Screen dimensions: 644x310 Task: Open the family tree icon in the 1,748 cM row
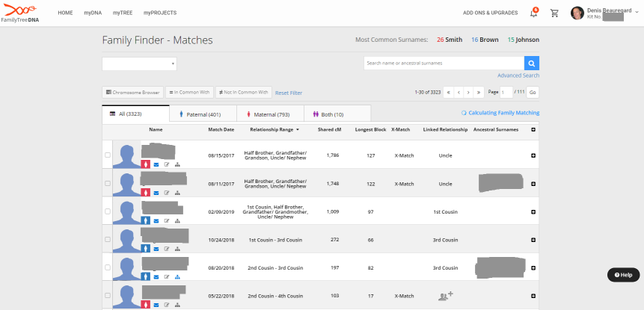(177, 193)
